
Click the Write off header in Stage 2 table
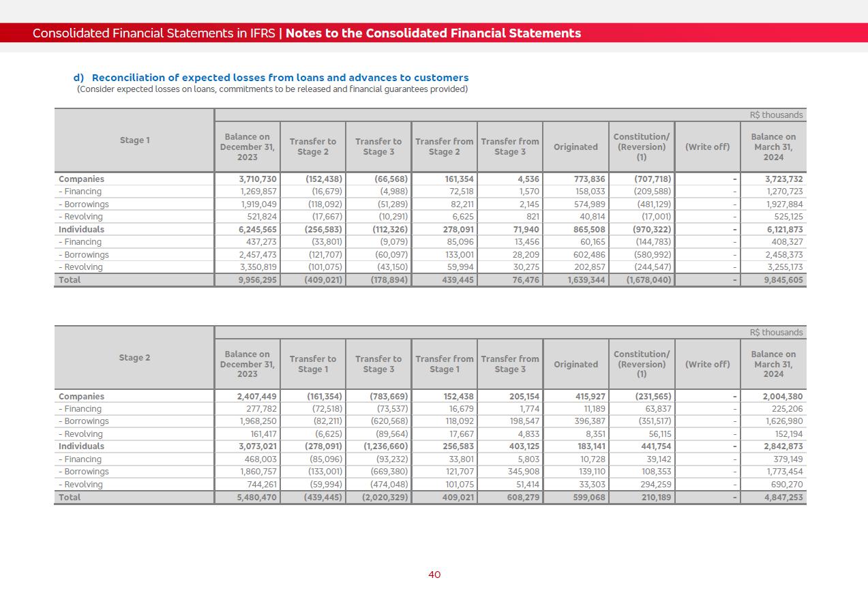[x=707, y=364]
